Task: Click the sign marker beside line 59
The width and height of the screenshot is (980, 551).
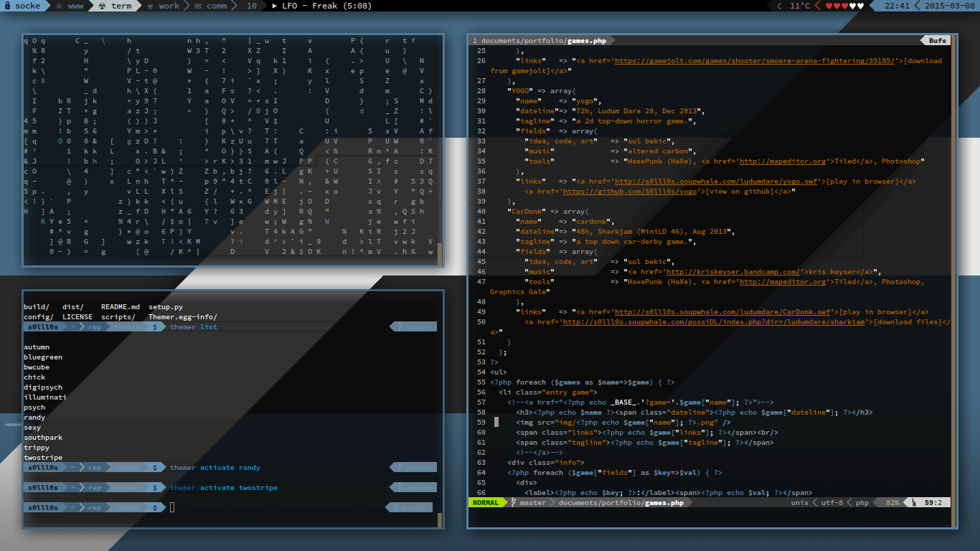Action: (496, 423)
